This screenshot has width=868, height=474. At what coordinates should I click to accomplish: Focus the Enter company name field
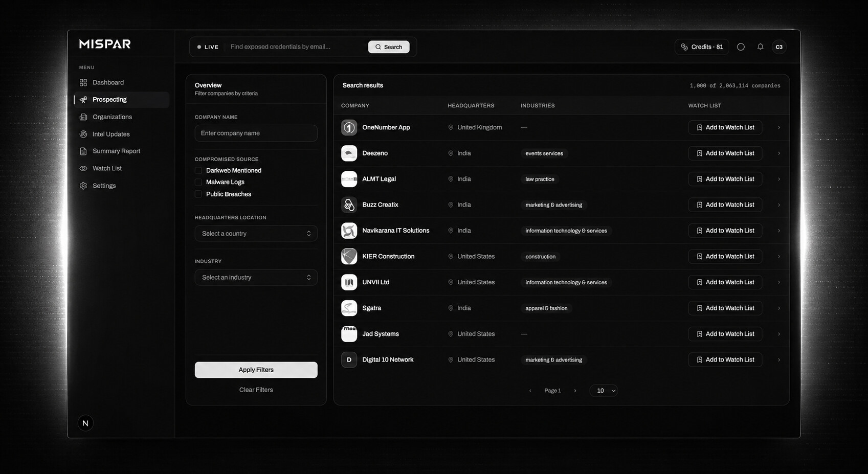click(x=256, y=133)
